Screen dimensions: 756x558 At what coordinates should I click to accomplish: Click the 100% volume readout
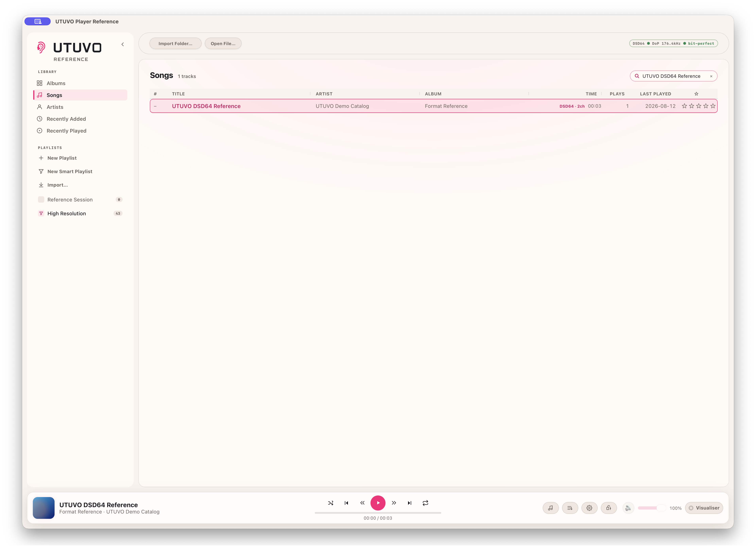click(675, 508)
